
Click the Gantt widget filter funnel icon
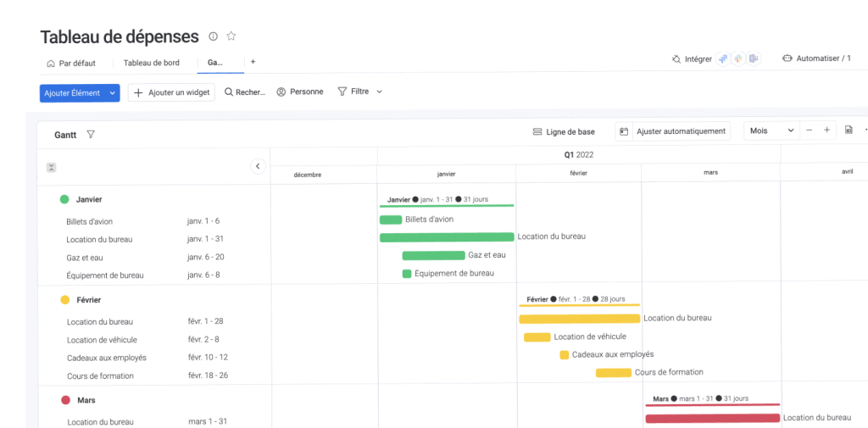pyautogui.click(x=91, y=135)
